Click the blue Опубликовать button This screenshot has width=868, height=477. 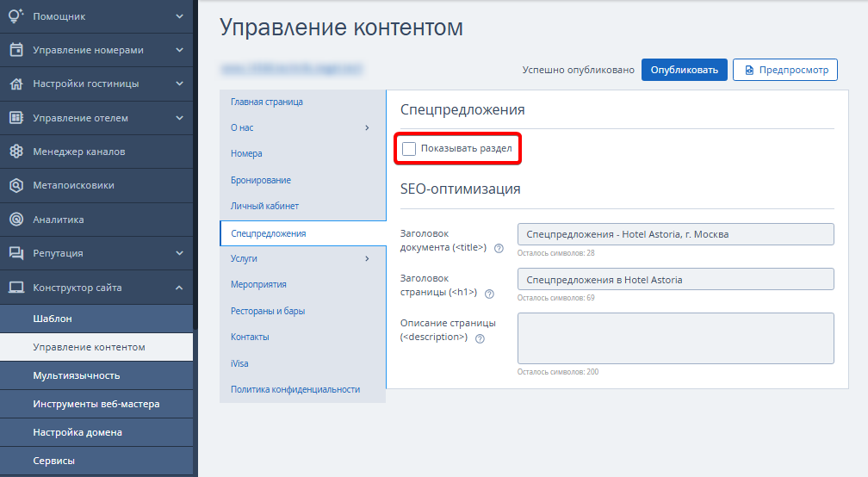[x=685, y=70]
